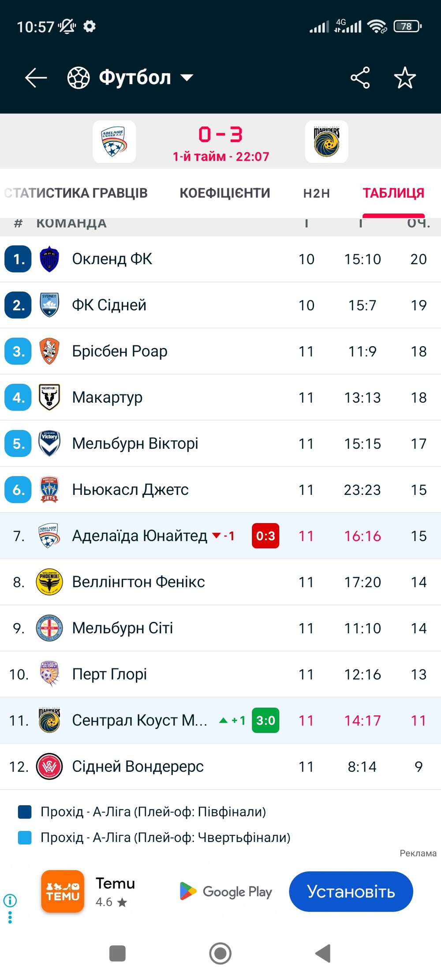441x980 pixels.
Task: Tap the Brisbane Roar team logo
Action: 49,352
